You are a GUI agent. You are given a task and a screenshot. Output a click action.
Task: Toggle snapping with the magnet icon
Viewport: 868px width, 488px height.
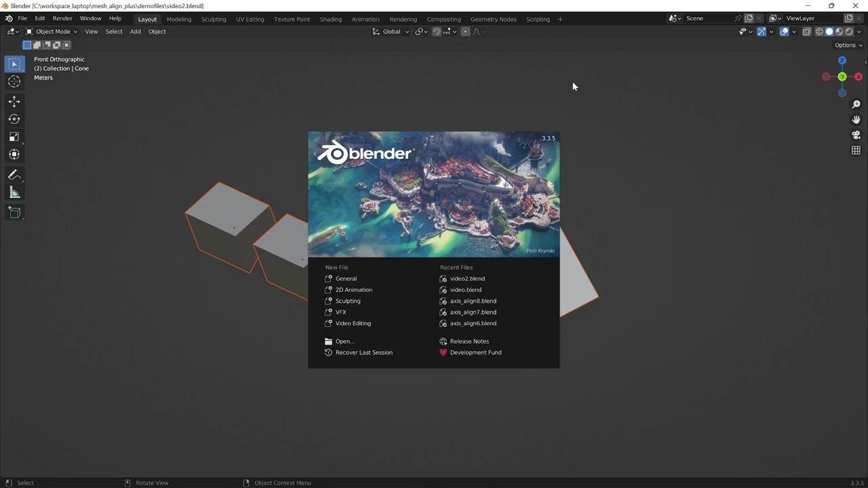[436, 32]
